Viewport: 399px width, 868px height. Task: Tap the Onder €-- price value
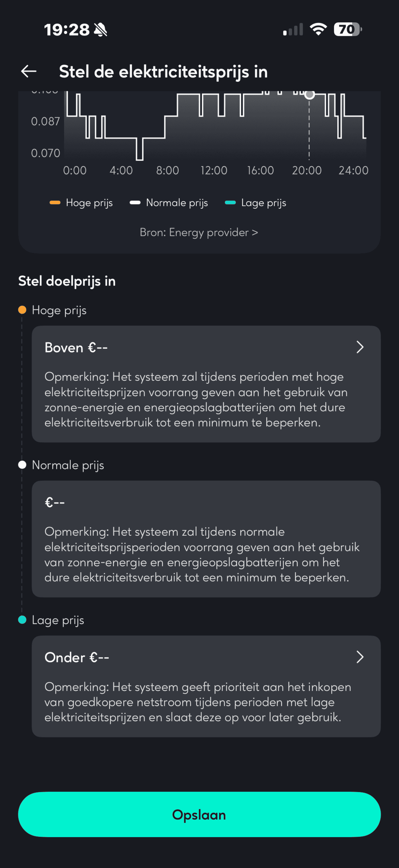coord(77,657)
